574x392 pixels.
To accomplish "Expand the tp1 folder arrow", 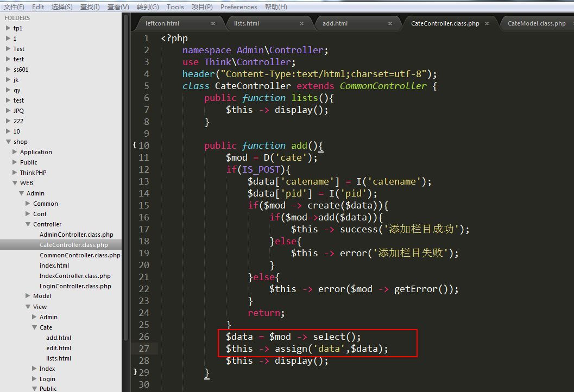I will (x=8, y=28).
